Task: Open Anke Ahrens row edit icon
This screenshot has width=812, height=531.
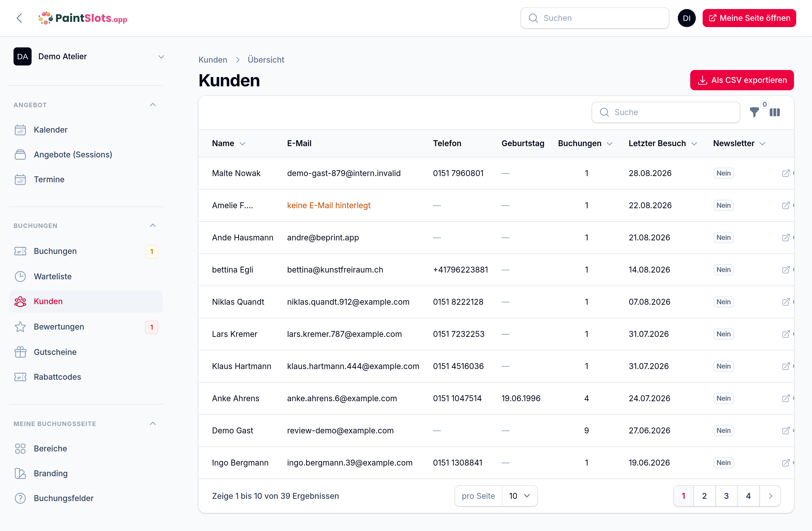Action: (x=786, y=398)
